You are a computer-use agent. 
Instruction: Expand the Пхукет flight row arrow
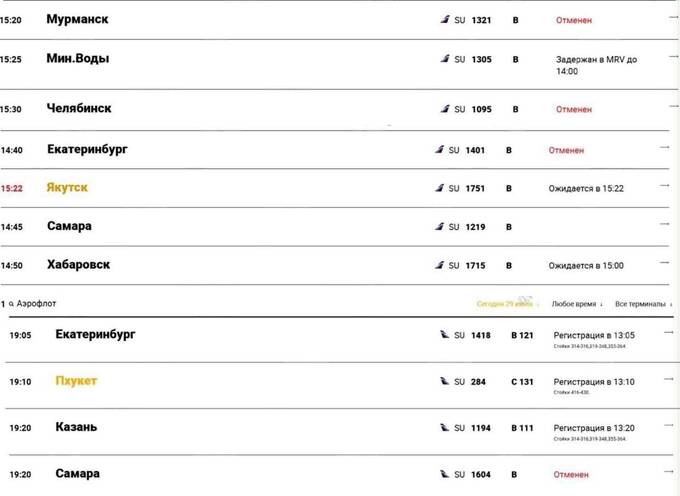tap(669, 379)
